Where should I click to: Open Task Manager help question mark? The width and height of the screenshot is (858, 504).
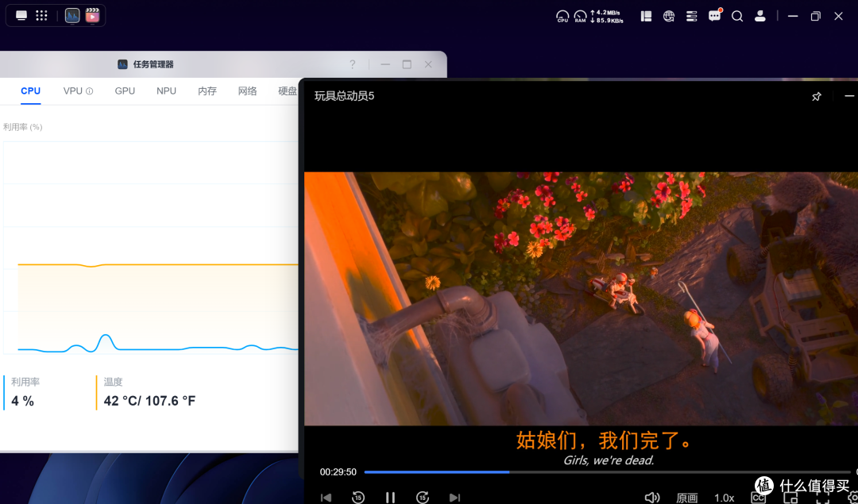(353, 64)
